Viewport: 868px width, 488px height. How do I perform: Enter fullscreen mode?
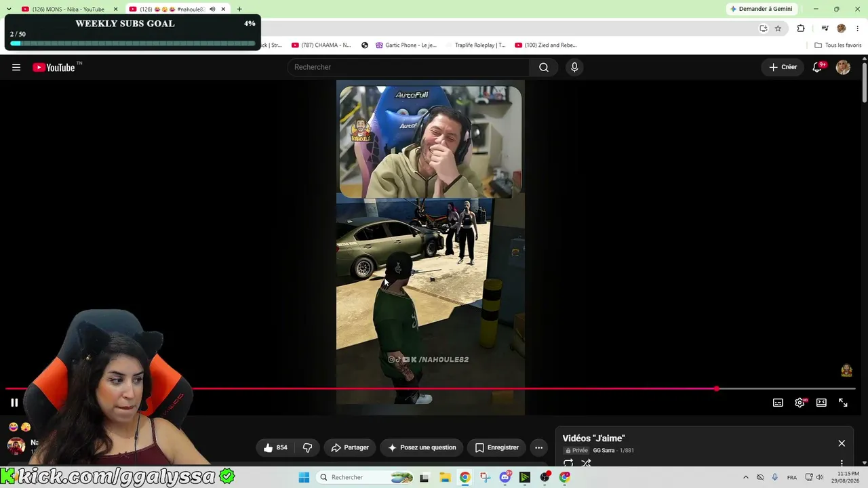(843, 403)
